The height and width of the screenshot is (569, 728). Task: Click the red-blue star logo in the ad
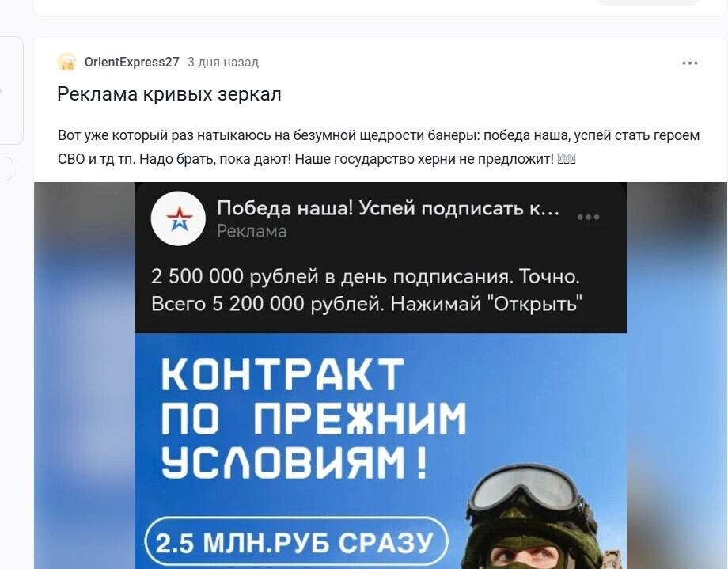pyautogui.click(x=178, y=218)
